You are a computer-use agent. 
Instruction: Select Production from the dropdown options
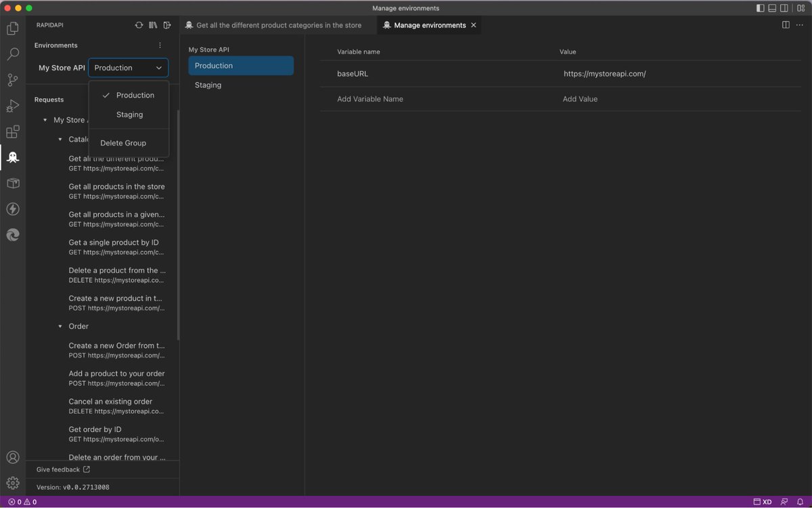135,95
